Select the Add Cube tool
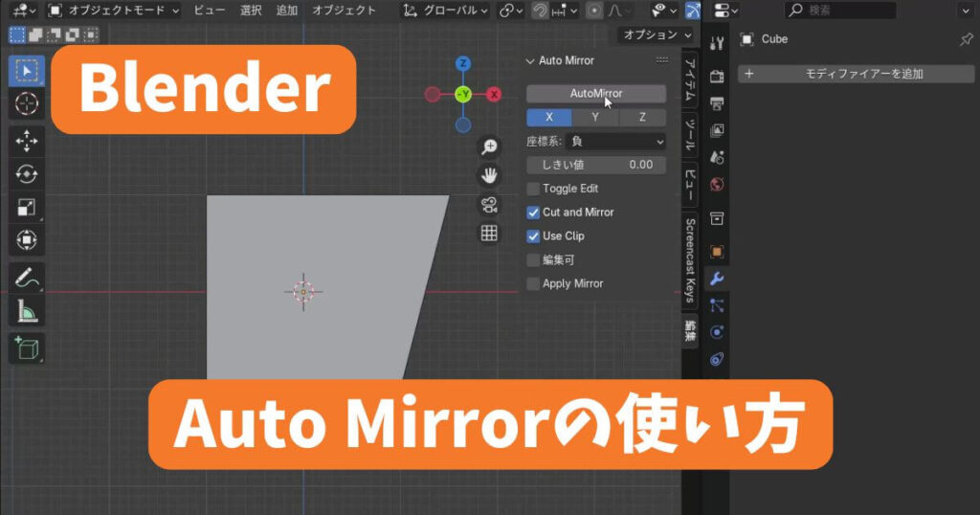The width and height of the screenshot is (980, 515). (26, 348)
